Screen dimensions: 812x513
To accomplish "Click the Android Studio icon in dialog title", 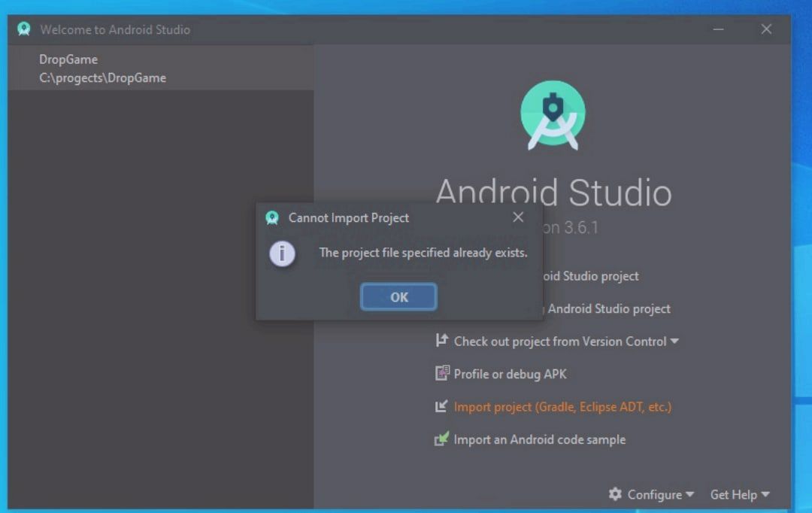I will click(x=272, y=217).
